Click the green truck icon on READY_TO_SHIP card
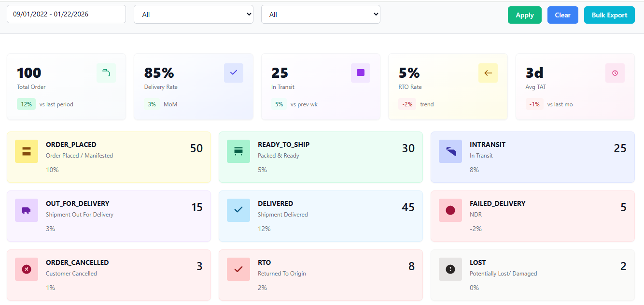Viewport: 644px width, 305px height. [238, 151]
